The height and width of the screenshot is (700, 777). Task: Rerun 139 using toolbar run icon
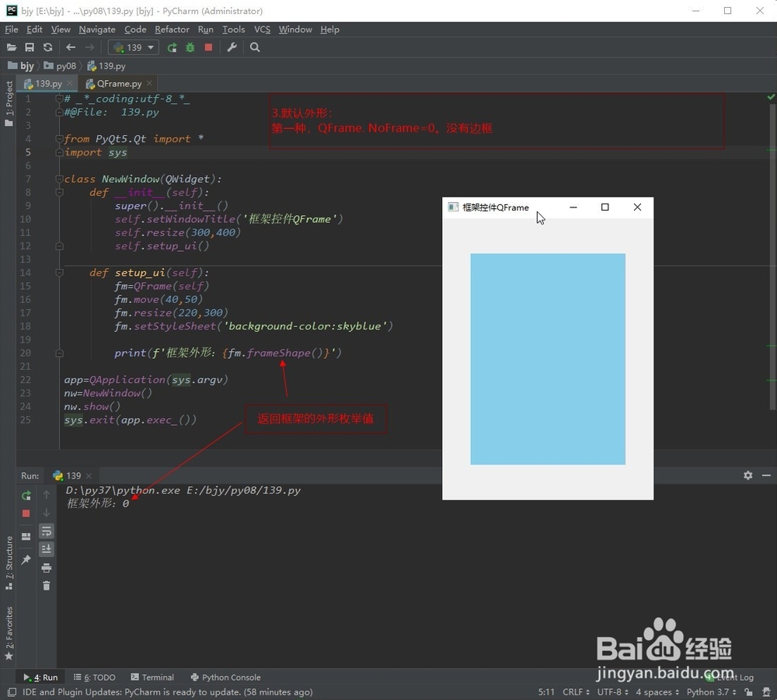tap(172, 47)
